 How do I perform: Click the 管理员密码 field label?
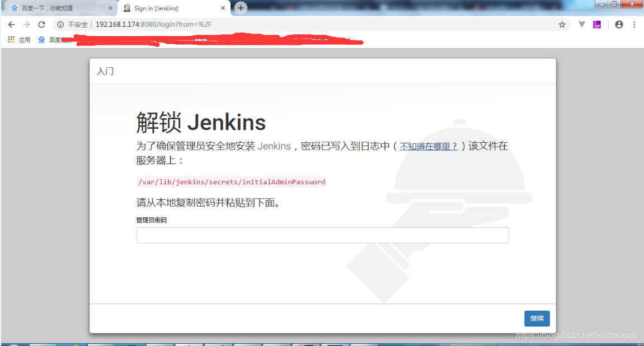[152, 220]
